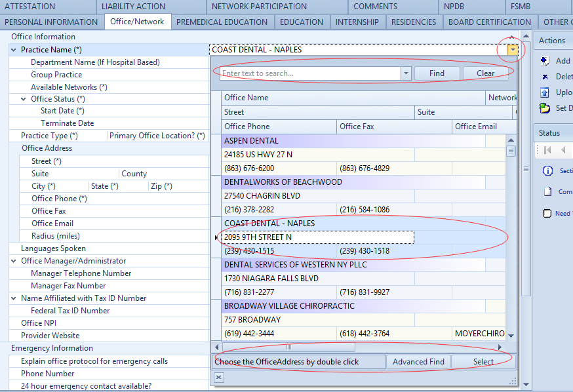Click the office list scroll up arrow

511,140
